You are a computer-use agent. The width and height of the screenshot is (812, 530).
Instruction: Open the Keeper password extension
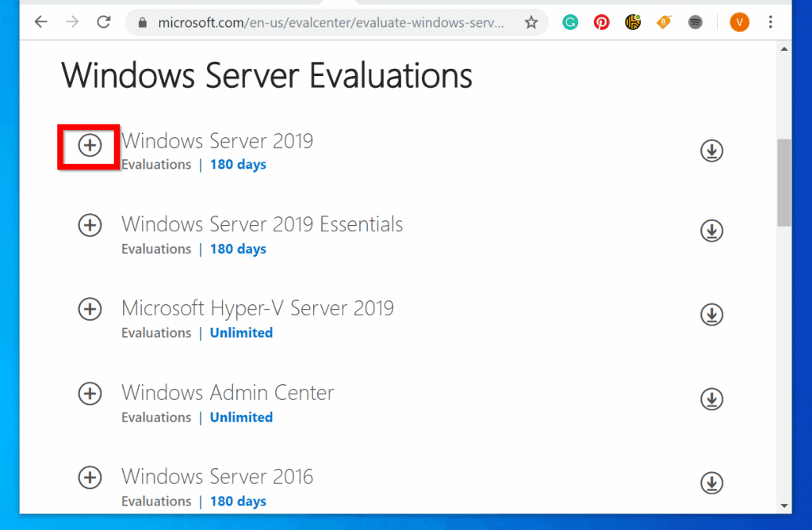[x=633, y=22]
